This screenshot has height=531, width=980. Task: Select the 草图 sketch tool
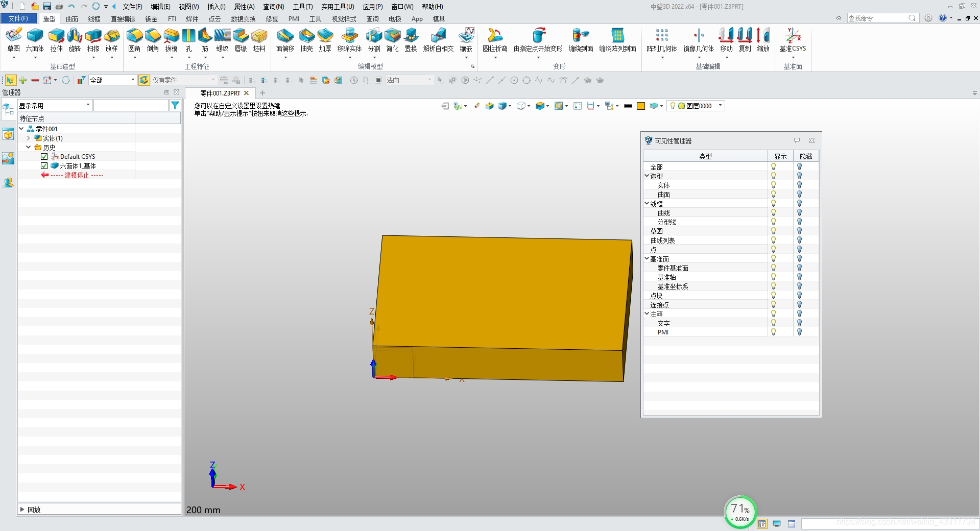14,40
